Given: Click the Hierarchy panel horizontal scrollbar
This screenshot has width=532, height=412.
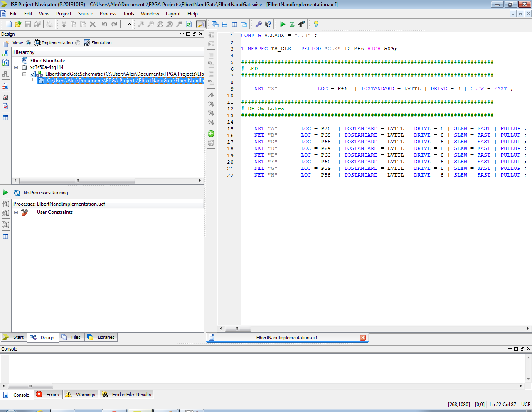Looking at the screenshot, I should pyautogui.click(x=77, y=181).
